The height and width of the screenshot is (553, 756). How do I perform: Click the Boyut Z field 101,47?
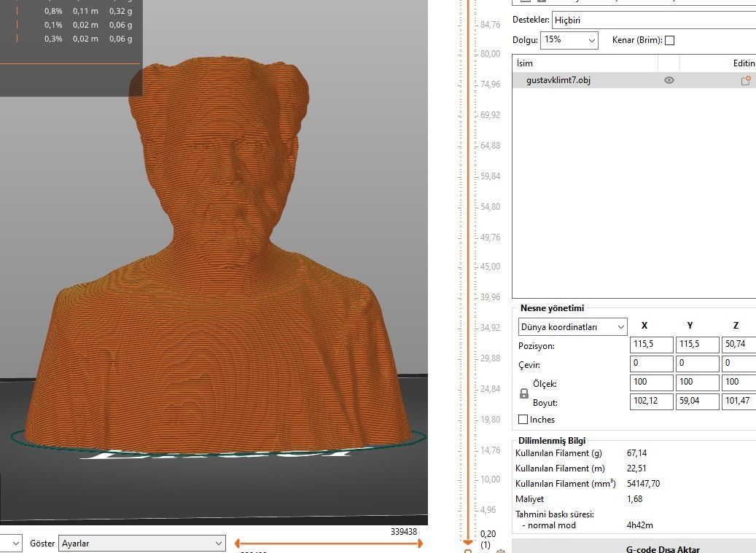[x=739, y=401]
